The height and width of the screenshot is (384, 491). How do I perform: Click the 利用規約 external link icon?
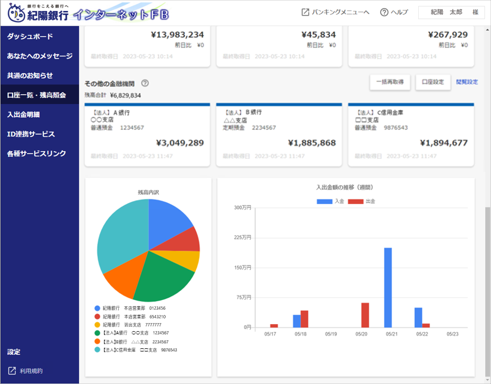coord(12,371)
